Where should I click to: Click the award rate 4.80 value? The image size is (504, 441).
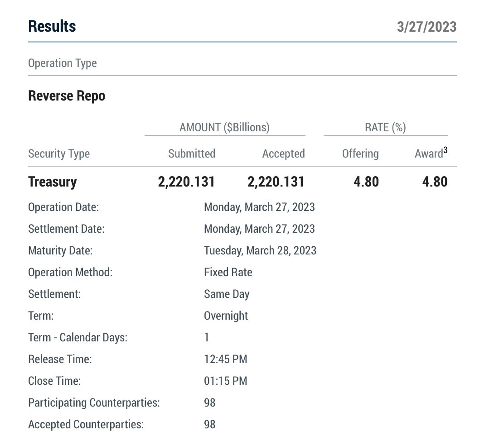[435, 182]
